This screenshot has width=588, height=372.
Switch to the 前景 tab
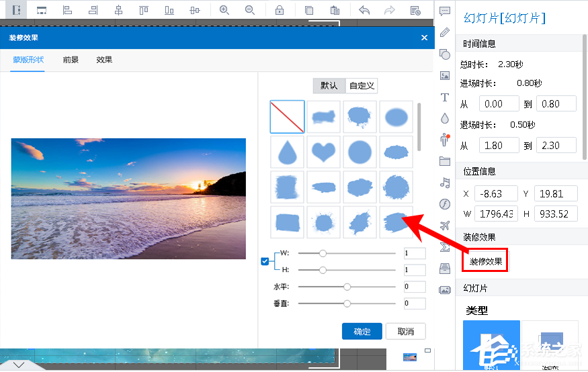click(71, 60)
